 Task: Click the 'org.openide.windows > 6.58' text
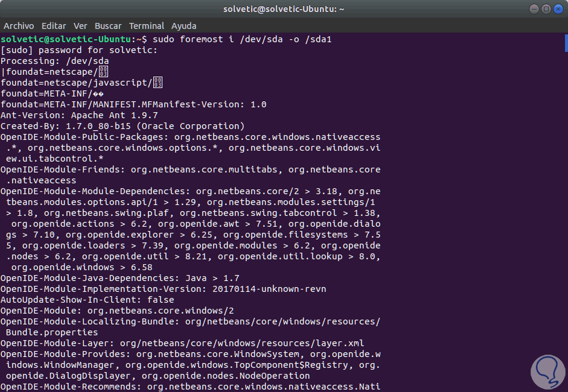click(x=82, y=267)
